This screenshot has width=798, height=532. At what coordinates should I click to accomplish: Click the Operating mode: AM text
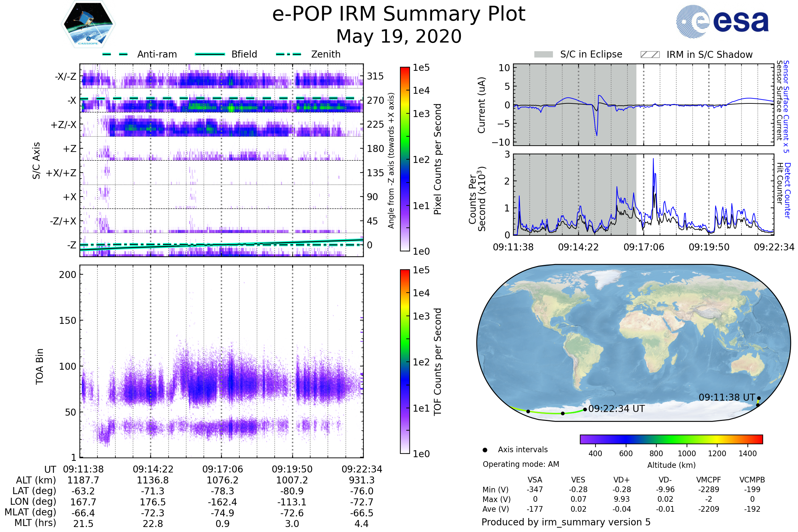tap(521, 464)
